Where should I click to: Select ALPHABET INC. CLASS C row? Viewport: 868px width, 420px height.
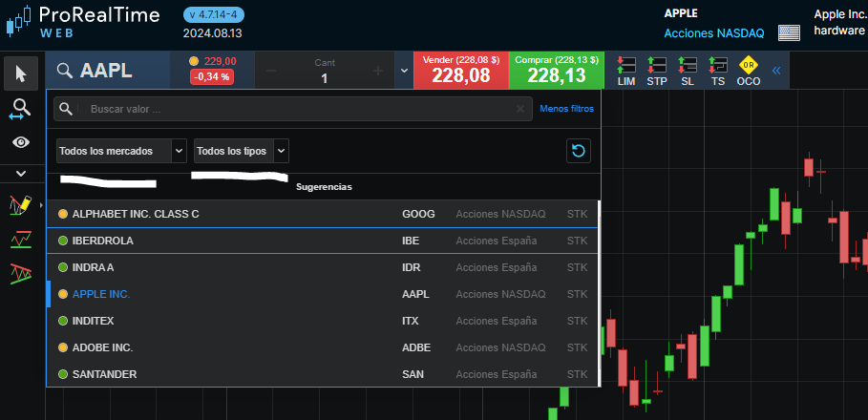tap(322, 214)
